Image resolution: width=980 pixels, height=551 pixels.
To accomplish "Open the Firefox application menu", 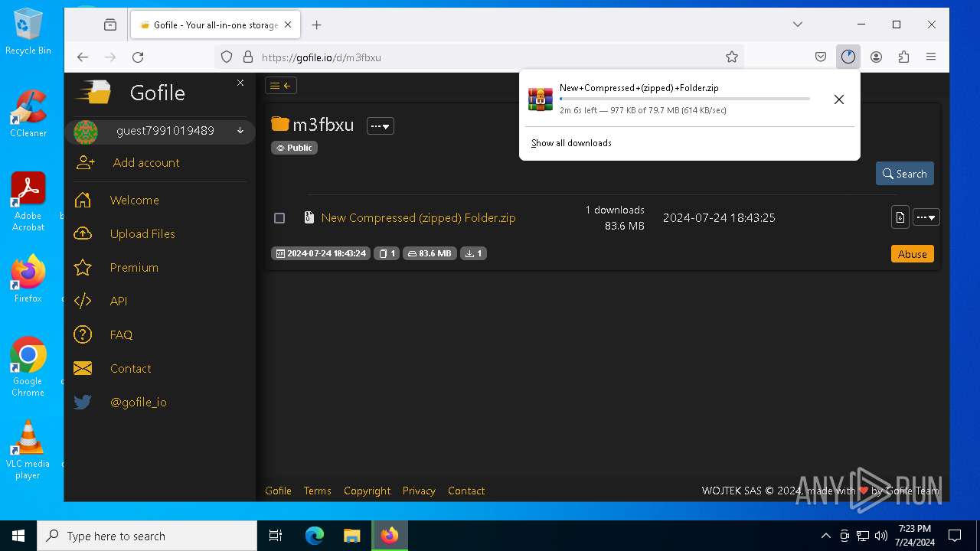I will coord(931,57).
